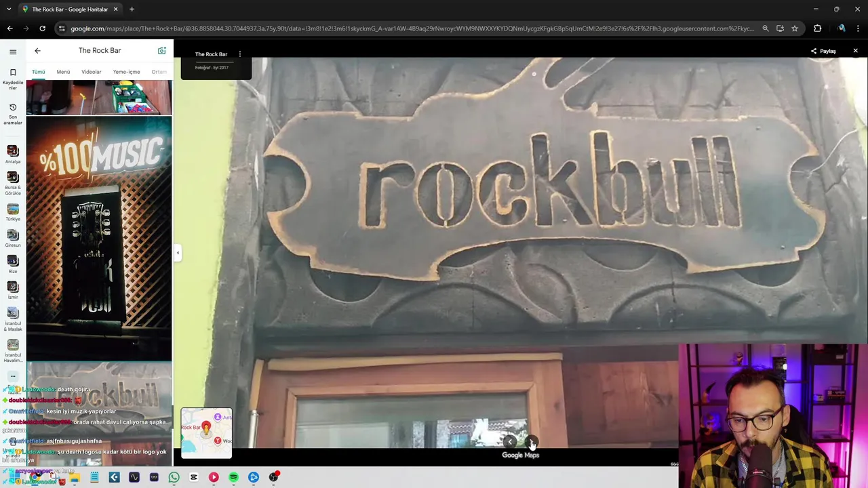The image size is (868, 488).
Task: Select the Videolar tab
Action: [92, 72]
